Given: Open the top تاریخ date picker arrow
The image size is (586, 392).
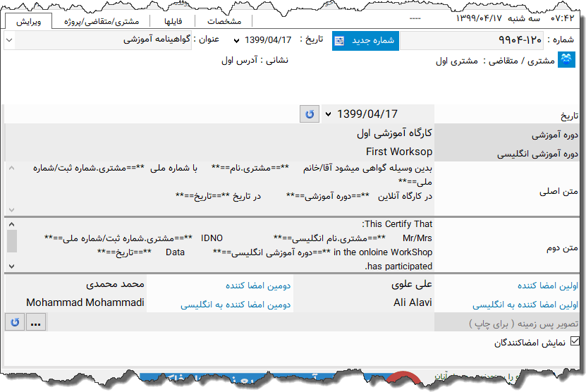Looking at the screenshot, I should (236, 40).
